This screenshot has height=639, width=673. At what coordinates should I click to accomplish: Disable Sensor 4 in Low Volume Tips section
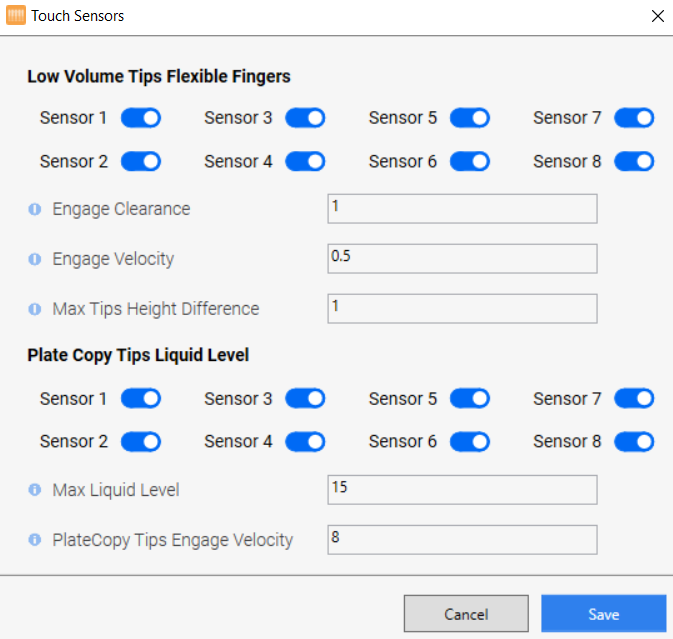[305, 161]
